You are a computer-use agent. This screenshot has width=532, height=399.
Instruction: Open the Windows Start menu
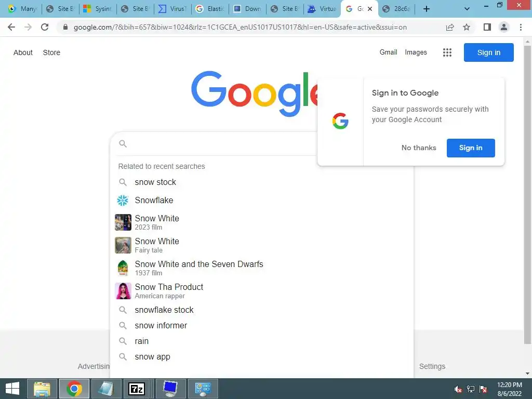pos(12,389)
